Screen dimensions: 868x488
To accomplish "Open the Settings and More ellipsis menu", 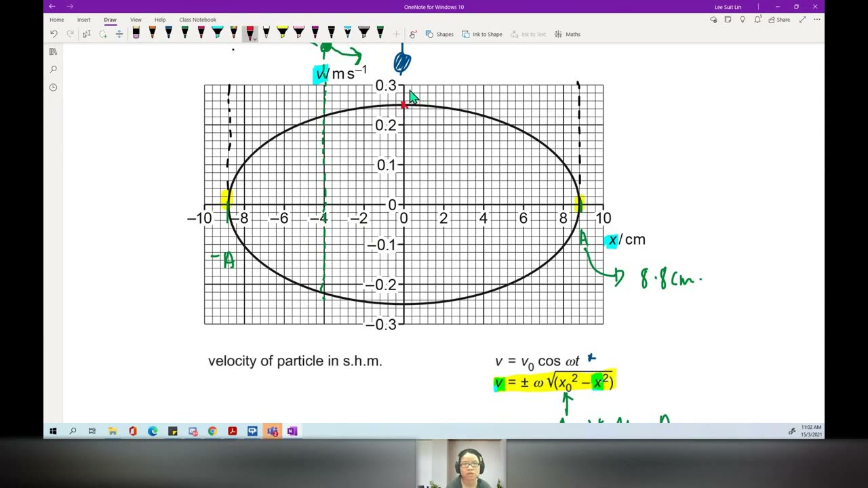I will (x=816, y=20).
